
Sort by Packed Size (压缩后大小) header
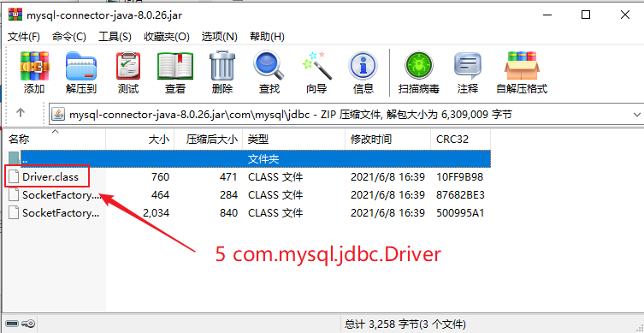[x=209, y=140]
